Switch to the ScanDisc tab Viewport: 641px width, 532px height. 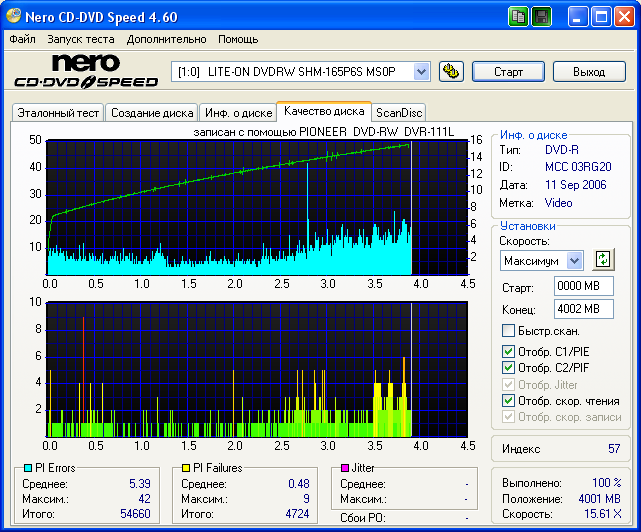(x=399, y=113)
